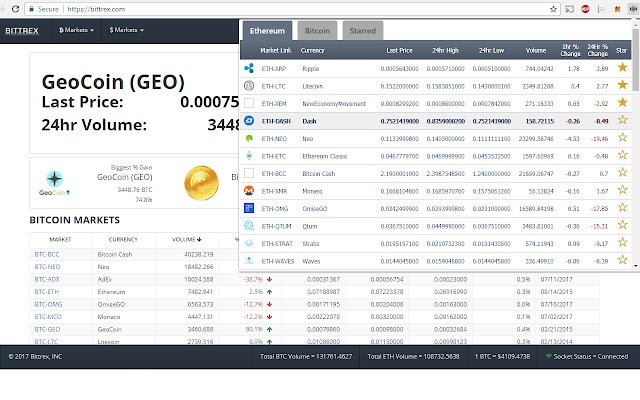Click the OmiseGO coin icon
The image size is (640, 400).
point(249,207)
